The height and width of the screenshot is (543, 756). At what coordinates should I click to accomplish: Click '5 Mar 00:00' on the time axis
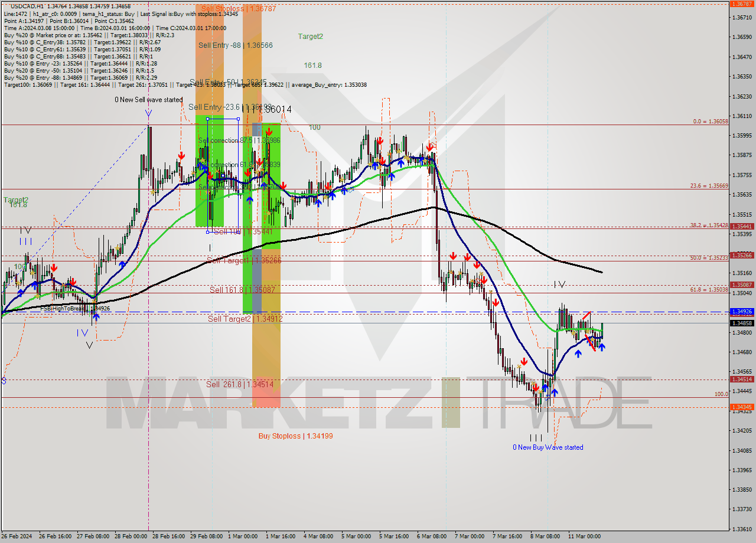coord(356,537)
